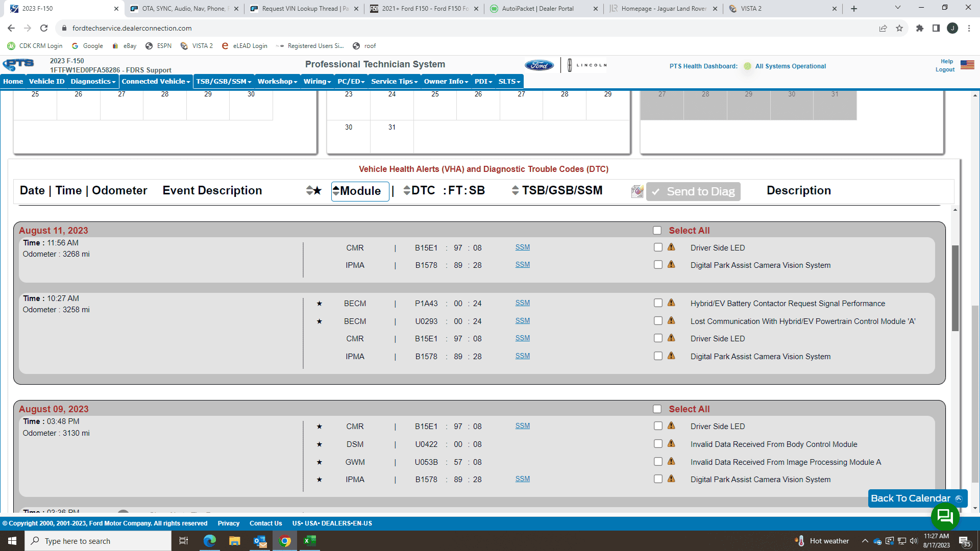Image resolution: width=980 pixels, height=551 pixels.
Task: Click the warning icon beside U0293 row
Action: [x=671, y=320]
